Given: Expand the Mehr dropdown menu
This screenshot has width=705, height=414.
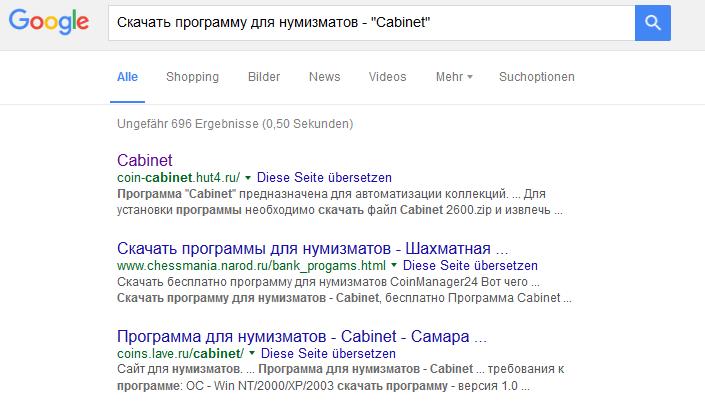Looking at the screenshot, I should click(x=454, y=77).
